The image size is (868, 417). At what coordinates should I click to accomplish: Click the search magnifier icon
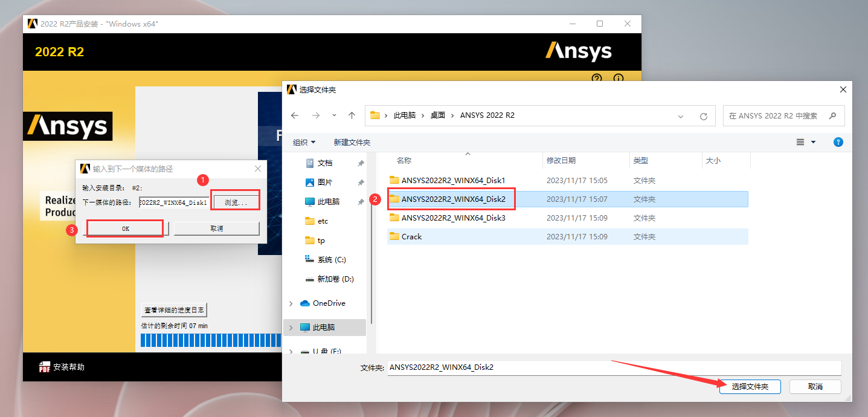pos(832,115)
